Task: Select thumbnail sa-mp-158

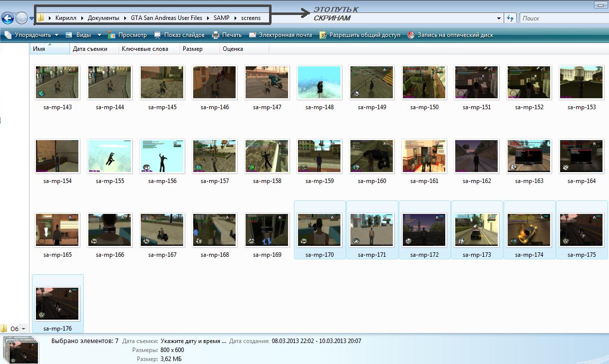Action: (x=267, y=156)
